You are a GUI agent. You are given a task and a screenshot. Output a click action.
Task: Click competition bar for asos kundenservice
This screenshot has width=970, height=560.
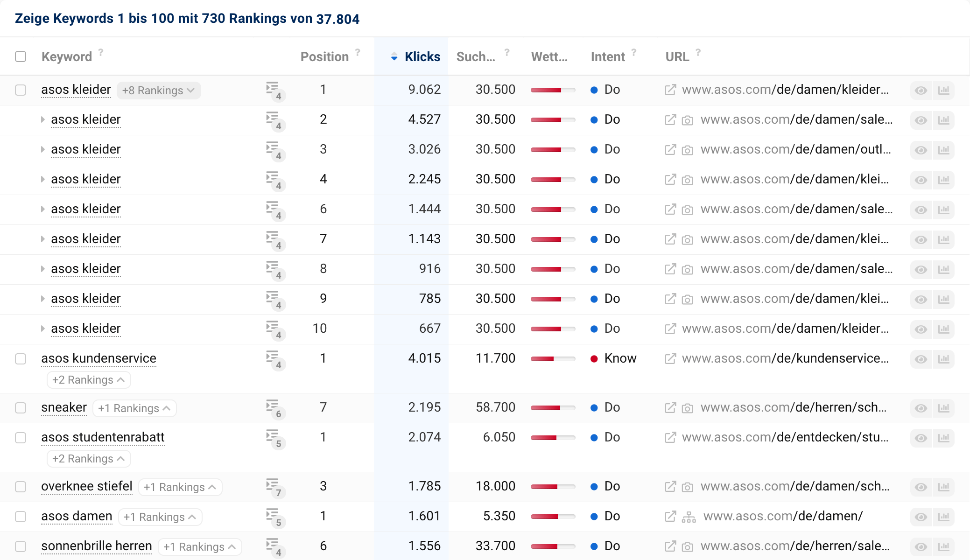coord(553,358)
